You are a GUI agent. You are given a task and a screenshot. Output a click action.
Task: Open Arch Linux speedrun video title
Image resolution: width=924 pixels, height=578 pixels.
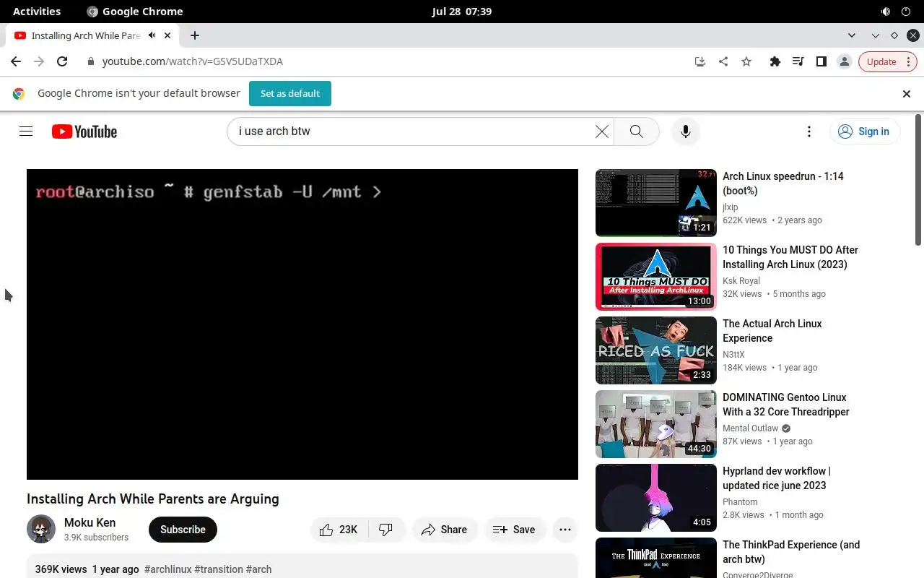783,184
